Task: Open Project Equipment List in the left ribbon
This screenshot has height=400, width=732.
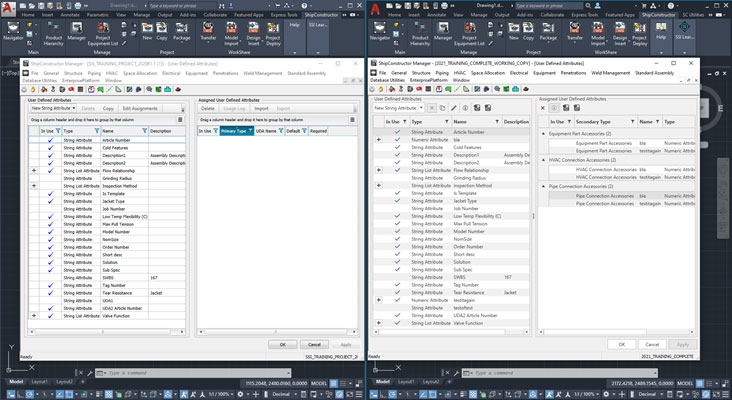Action: click(103, 34)
